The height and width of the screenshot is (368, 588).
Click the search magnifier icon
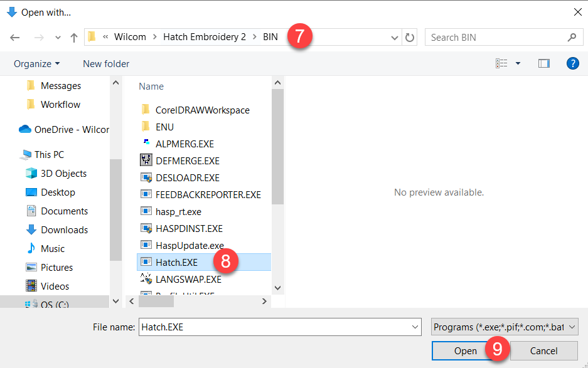pos(572,38)
